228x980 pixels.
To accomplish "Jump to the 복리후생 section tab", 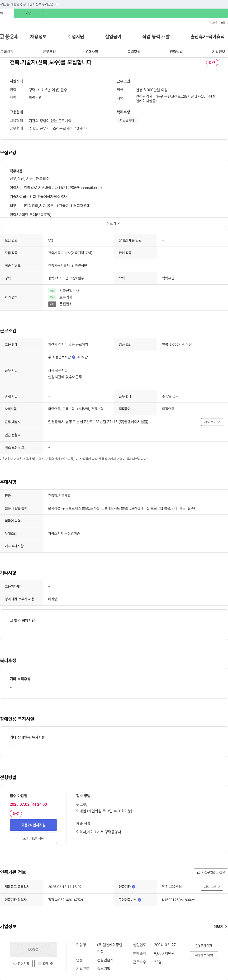I will point(134,52).
